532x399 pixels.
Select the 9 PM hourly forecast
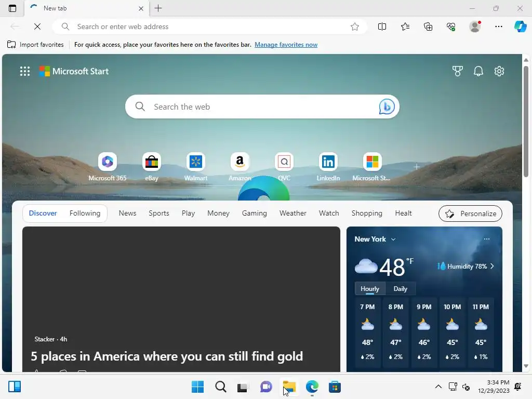[424, 332]
